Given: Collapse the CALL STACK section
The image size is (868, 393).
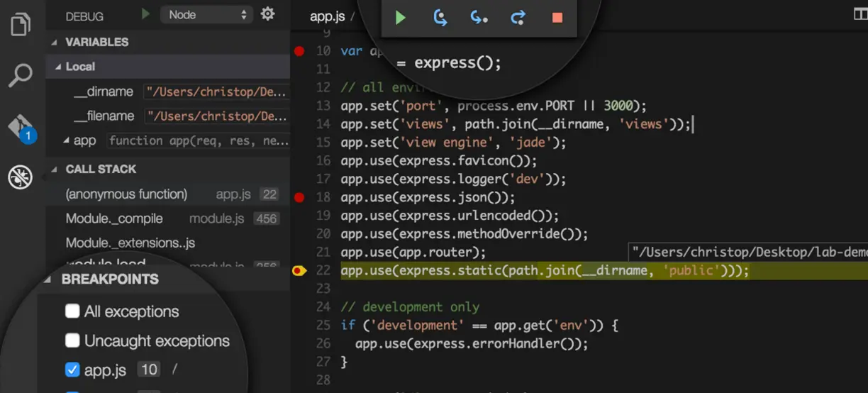Looking at the screenshot, I should click(55, 169).
